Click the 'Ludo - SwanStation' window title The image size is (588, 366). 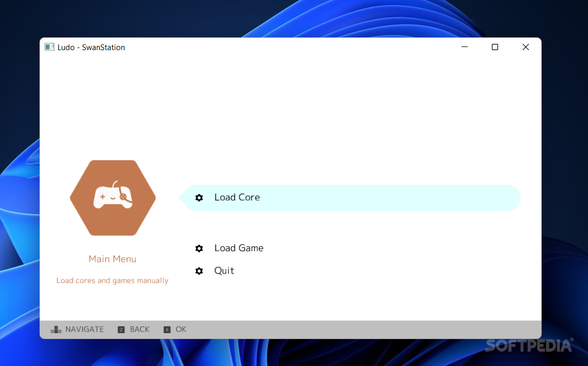coord(91,47)
